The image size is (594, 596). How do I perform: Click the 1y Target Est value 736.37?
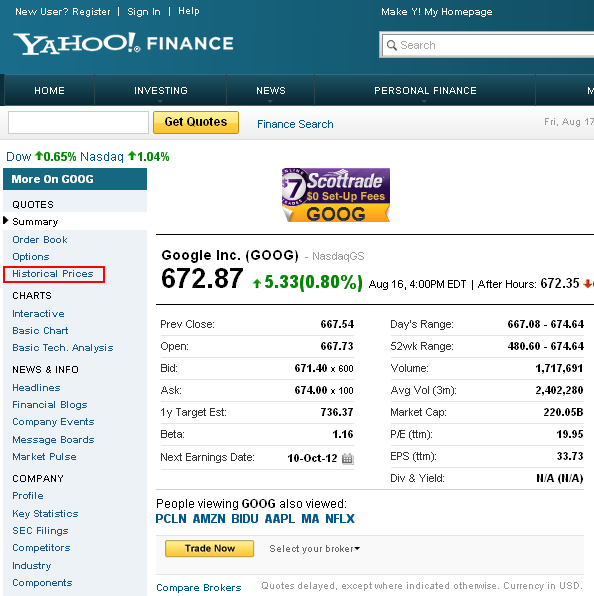337,412
